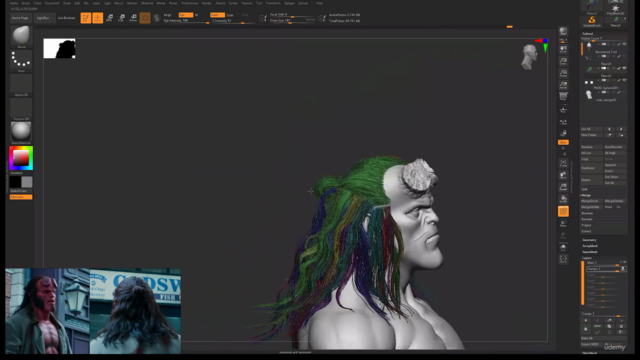The width and height of the screenshot is (640, 360).
Task: Toggle the Transp transparency icon
Action: click(563, 224)
